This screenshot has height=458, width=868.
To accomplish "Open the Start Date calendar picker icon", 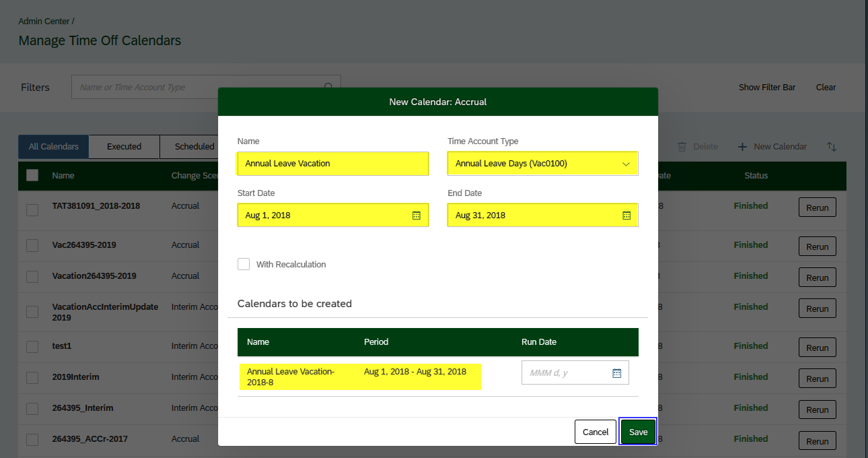I will [417, 216].
